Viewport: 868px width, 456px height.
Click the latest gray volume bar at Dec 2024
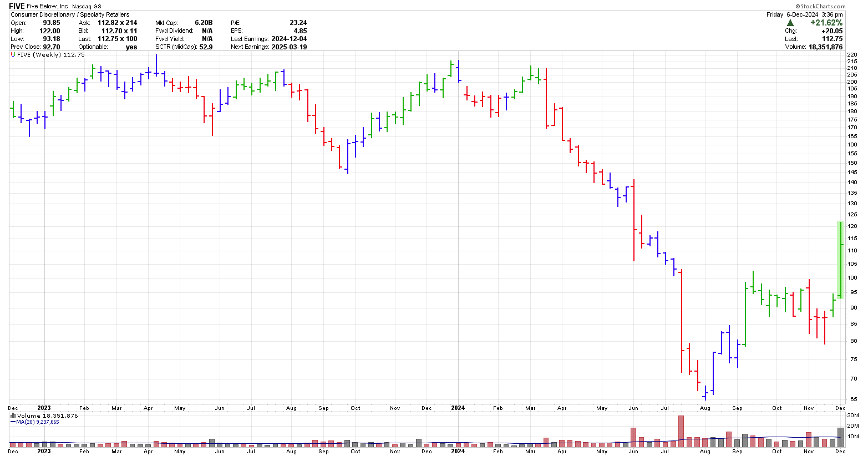[x=841, y=437]
